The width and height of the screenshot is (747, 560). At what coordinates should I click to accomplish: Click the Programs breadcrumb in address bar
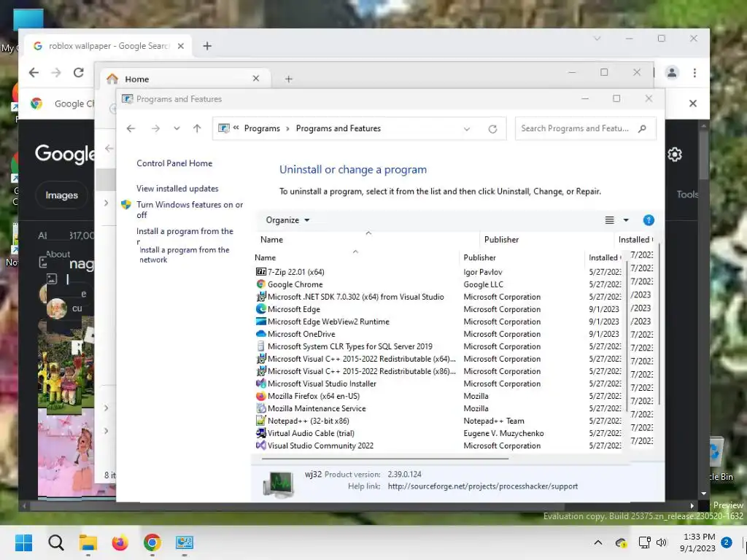coord(262,128)
